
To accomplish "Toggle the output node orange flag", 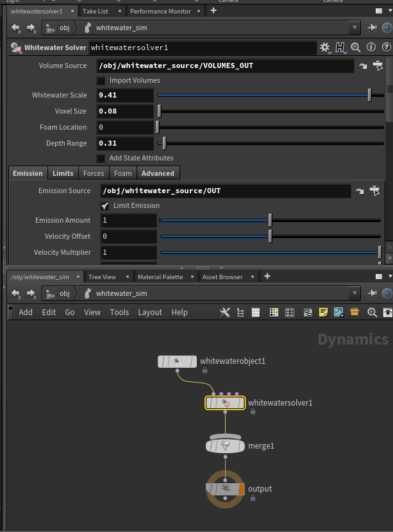I will pos(242,489).
